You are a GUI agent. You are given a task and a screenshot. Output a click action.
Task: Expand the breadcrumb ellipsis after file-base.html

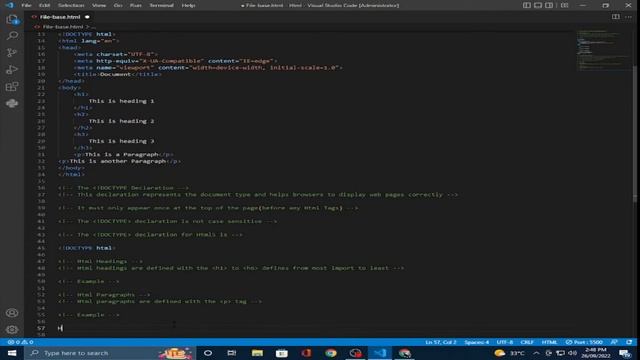[93, 27]
